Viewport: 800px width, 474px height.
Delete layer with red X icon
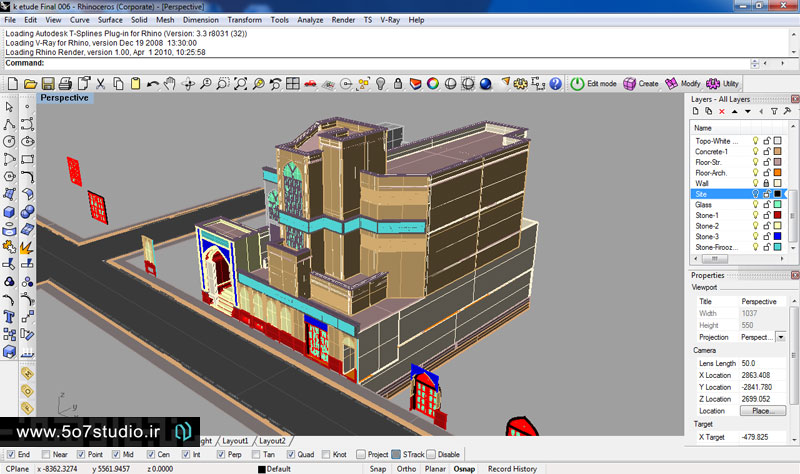720,111
